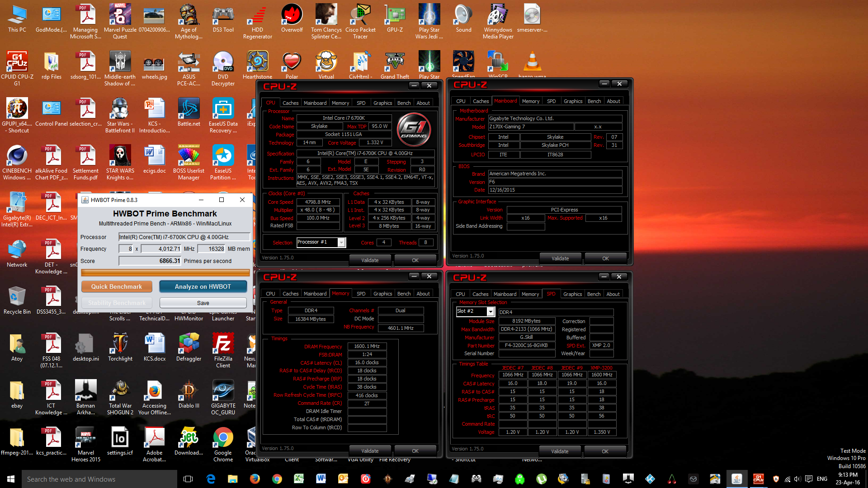The height and width of the screenshot is (488, 868).
Task: Open Battle.net desktop shortcut
Action: 189,113
